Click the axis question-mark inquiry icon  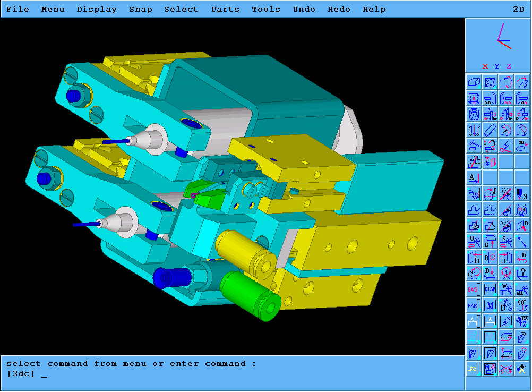pyautogui.click(x=522, y=273)
